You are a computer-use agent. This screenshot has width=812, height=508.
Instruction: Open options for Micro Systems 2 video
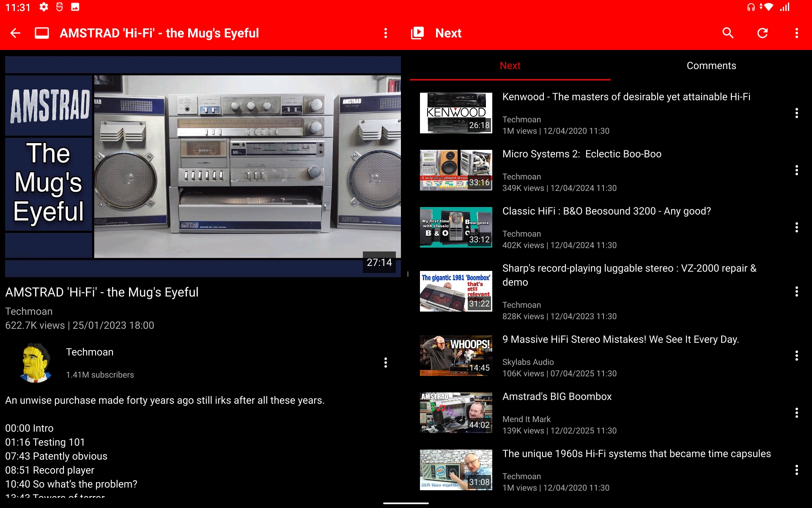point(797,170)
